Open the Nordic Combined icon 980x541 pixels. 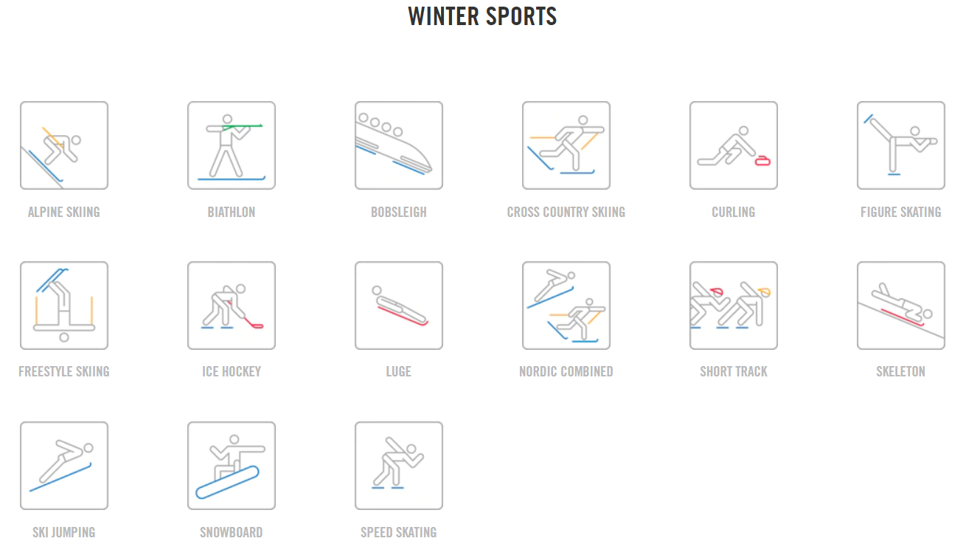(x=566, y=306)
